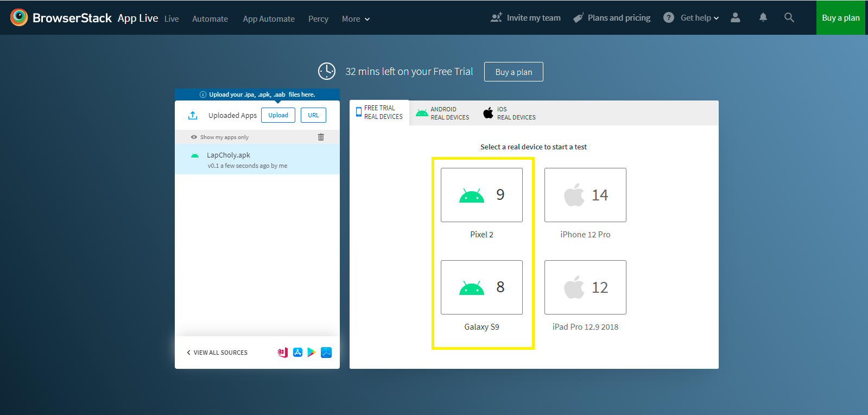Open the Get help dropdown
This screenshot has height=415, width=868.
[692, 18]
